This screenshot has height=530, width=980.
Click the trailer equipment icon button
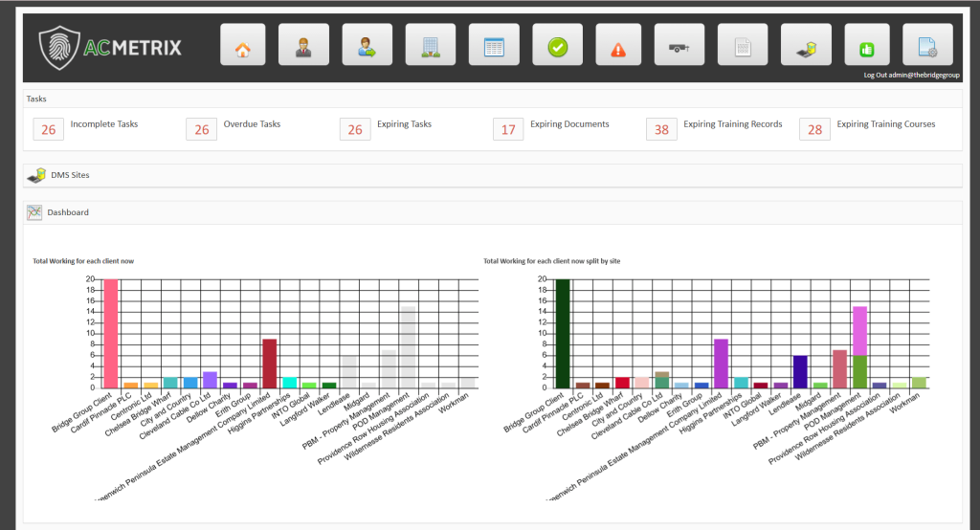coord(679,44)
